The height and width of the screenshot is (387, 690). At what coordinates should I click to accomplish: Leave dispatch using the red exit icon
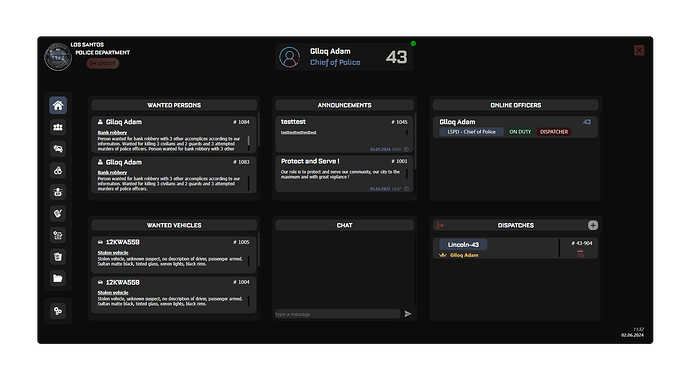click(x=440, y=225)
